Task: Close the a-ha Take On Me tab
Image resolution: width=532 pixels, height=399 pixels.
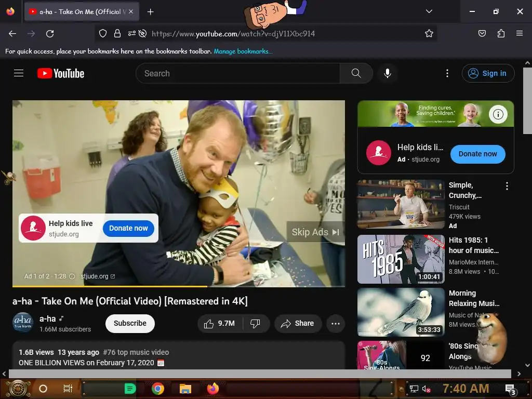Action: click(131, 11)
